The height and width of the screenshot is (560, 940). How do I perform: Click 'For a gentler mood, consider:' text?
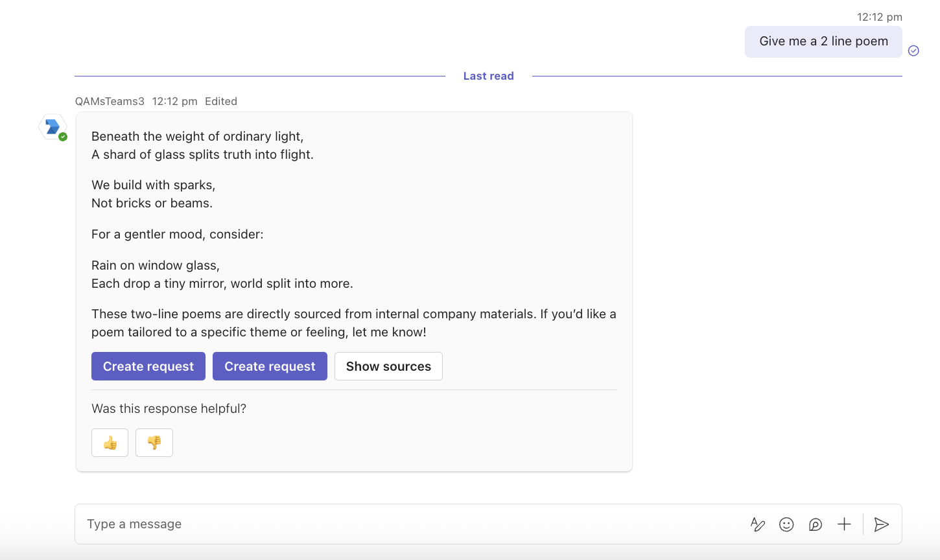(x=177, y=234)
